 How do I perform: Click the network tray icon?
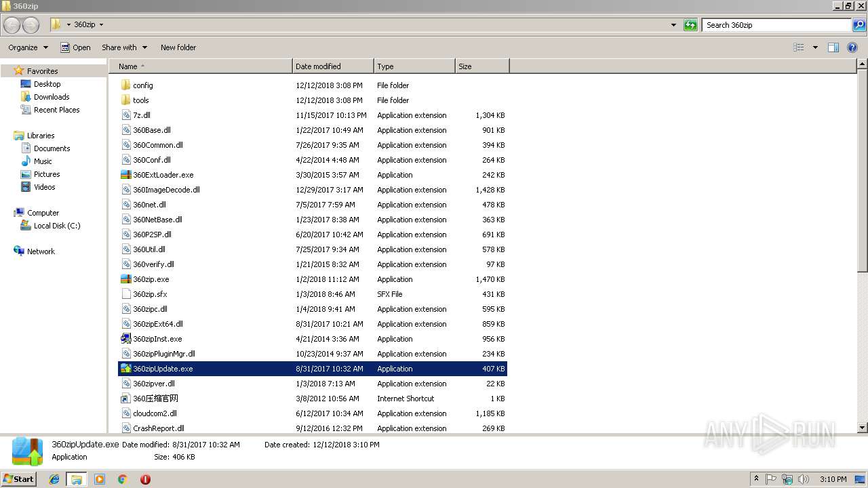click(x=787, y=479)
